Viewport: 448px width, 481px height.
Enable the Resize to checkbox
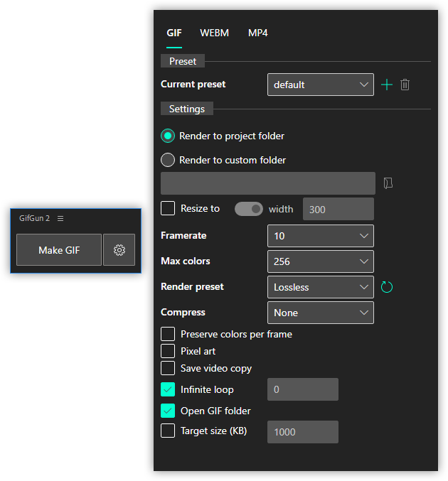(168, 208)
